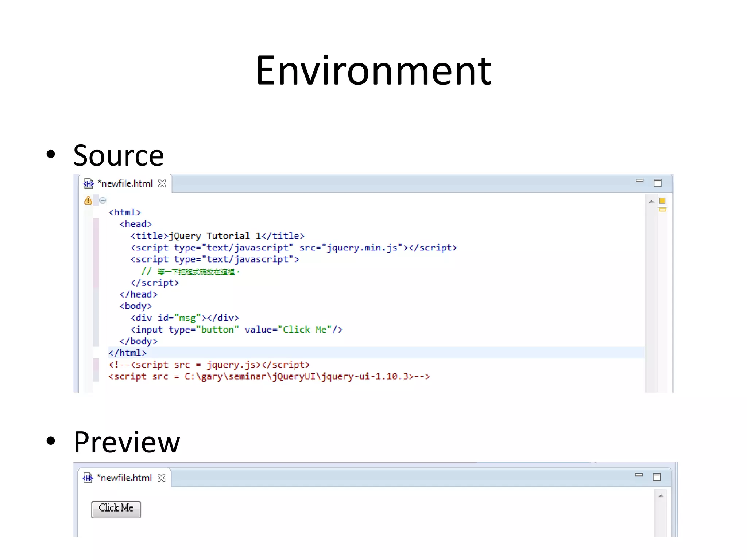This screenshot has height=560, width=747.
Task: Close the newfile.html tab in Source editor
Action: click(162, 183)
